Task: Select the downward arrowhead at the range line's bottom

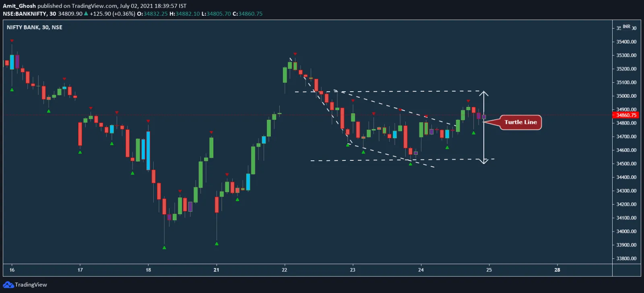Action: click(484, 161)
